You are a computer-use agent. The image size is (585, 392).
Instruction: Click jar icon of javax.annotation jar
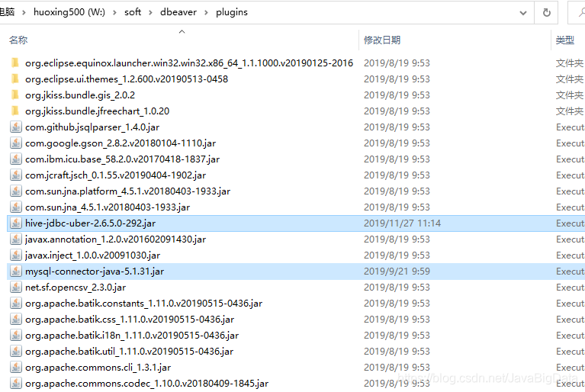16,239
